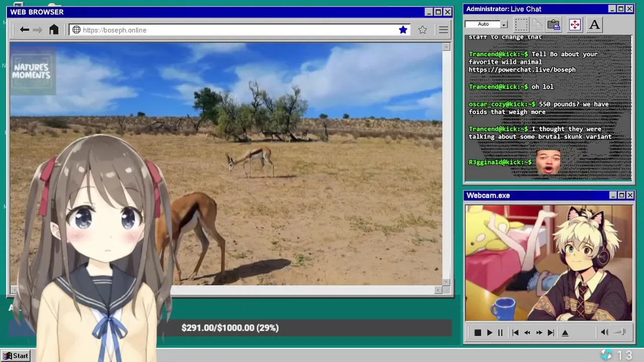This screenshot has width=644, height=362.
Task: Maximize the Live Chat window
Action: click(621, 9)
